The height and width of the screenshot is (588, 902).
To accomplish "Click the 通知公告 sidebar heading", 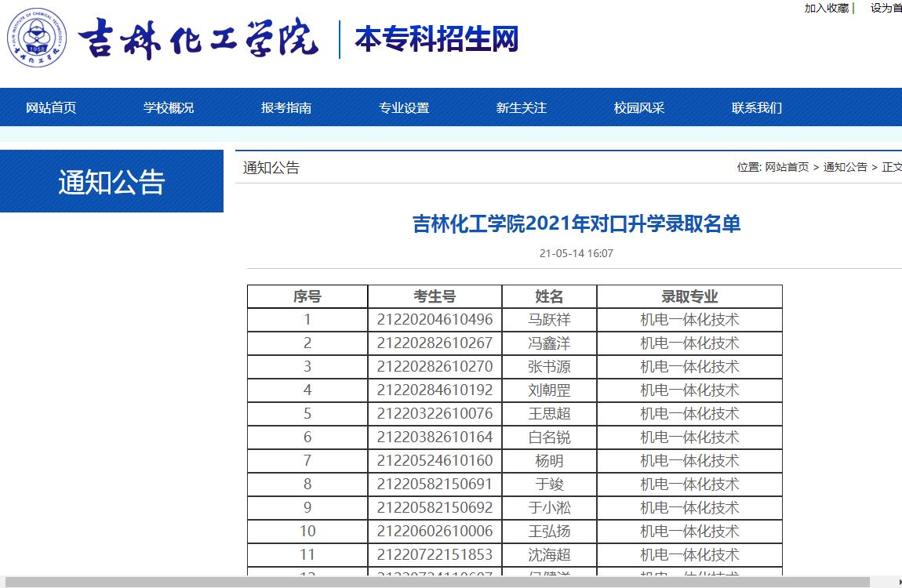I will (x=111, y=182).
